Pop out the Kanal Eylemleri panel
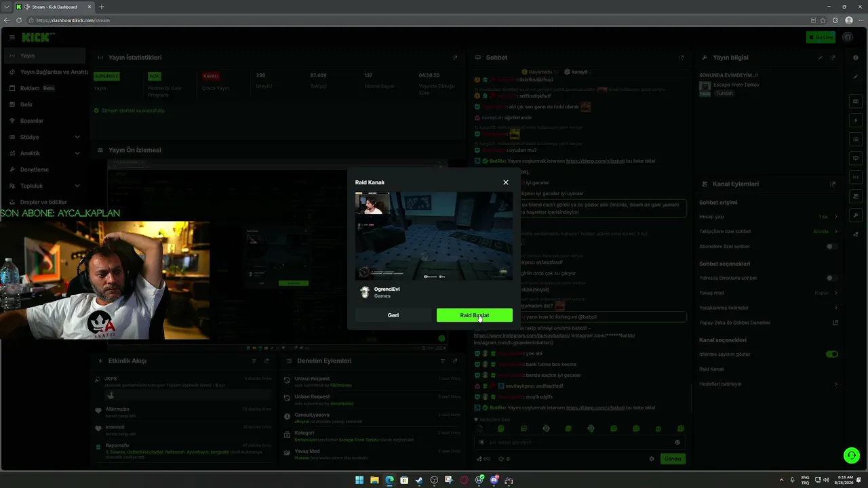The height and width of the screenshot is (488, 868). [x=833, y=184]
